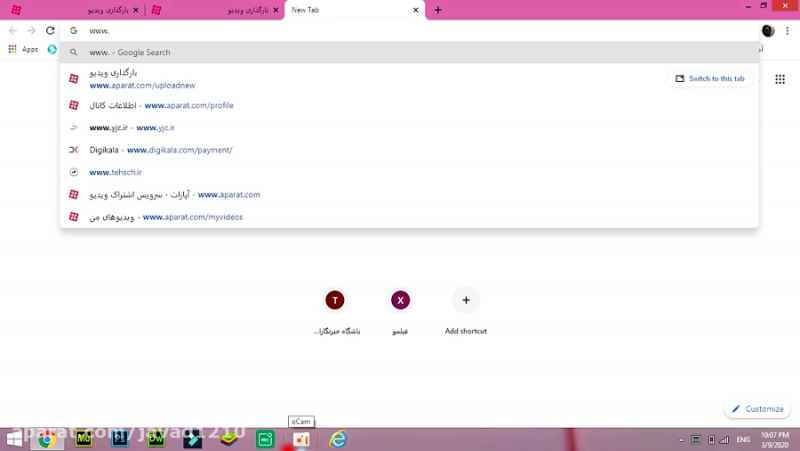This screenshot has width=800, height=451.
Task: Click the address bar input field
Action: 400,31
